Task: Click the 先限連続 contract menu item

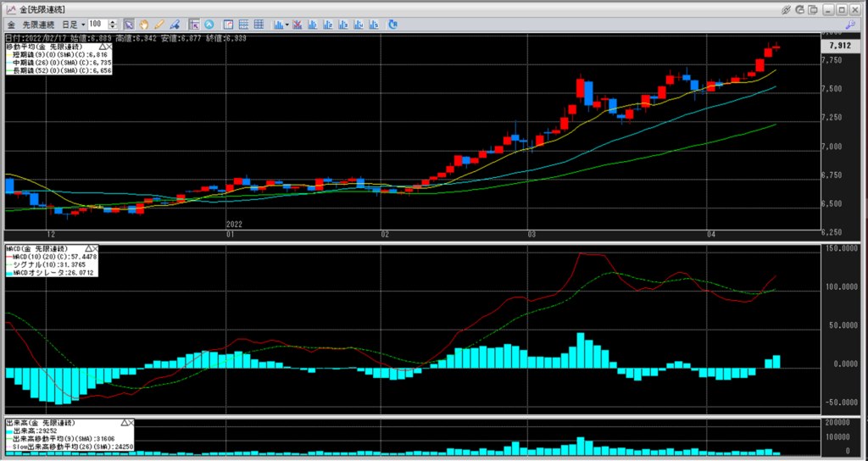Action: point(39,25)
